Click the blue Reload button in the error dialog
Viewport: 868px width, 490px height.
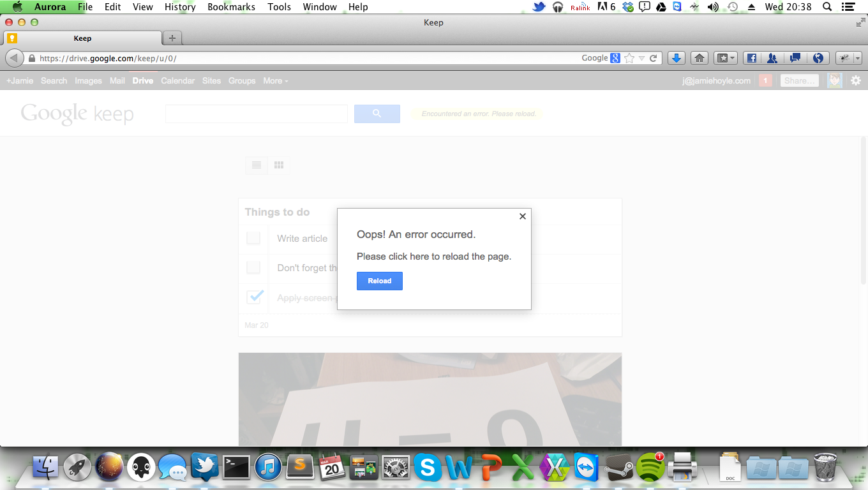(379, 281)
